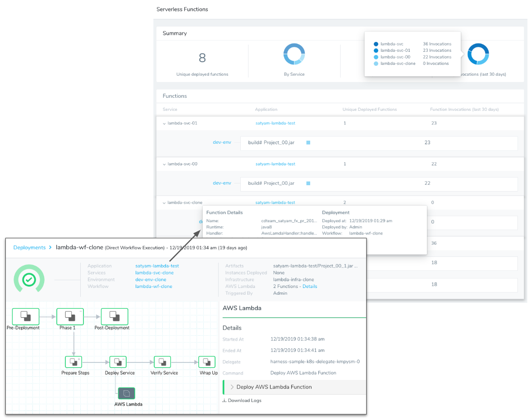Open the dev-env-clone environment link

point(151,279)
